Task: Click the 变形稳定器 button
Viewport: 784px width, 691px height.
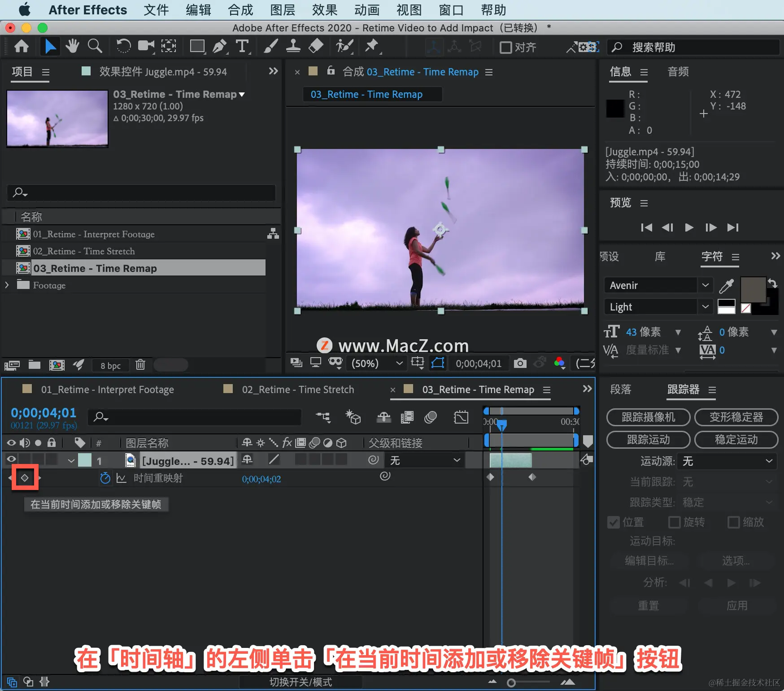Action: click(736, 417)
